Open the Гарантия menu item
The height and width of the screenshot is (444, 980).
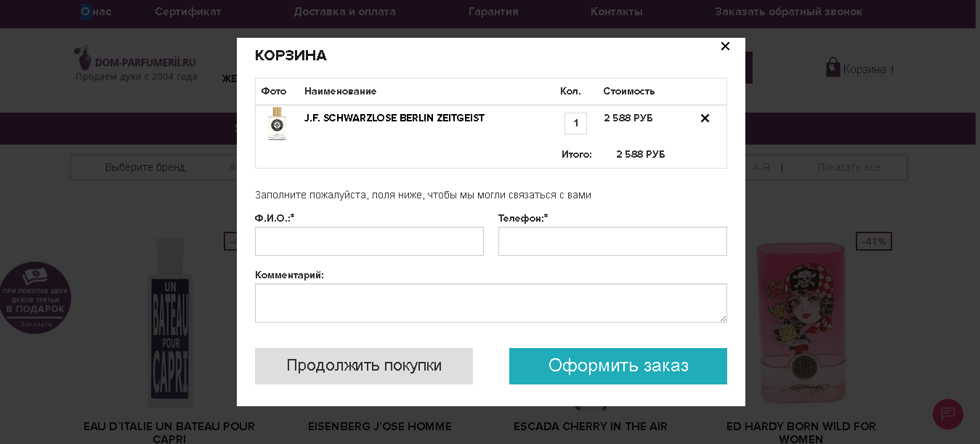coord(493,12)
